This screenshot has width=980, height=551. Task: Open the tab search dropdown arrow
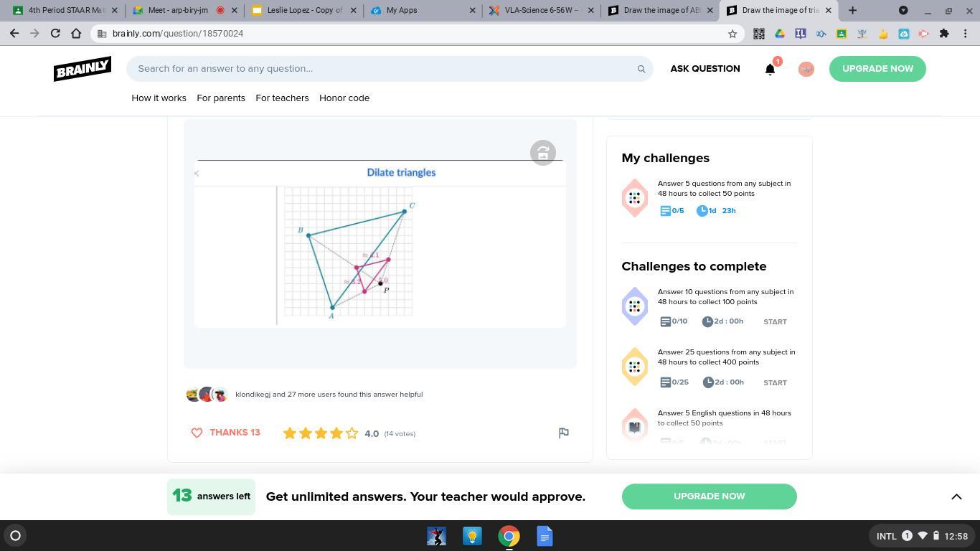pyautogui.click(x=903, y=10)
